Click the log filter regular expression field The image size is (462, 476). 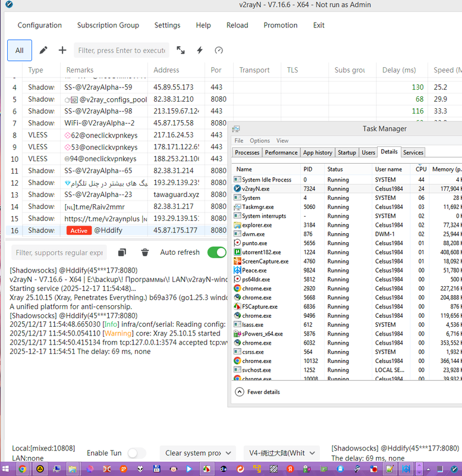tap(59, 252)
